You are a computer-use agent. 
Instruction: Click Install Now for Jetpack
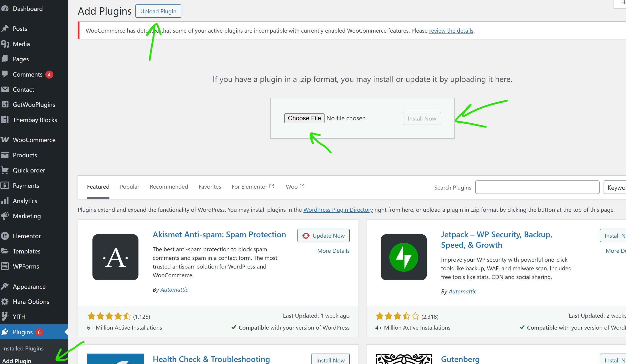613,235
